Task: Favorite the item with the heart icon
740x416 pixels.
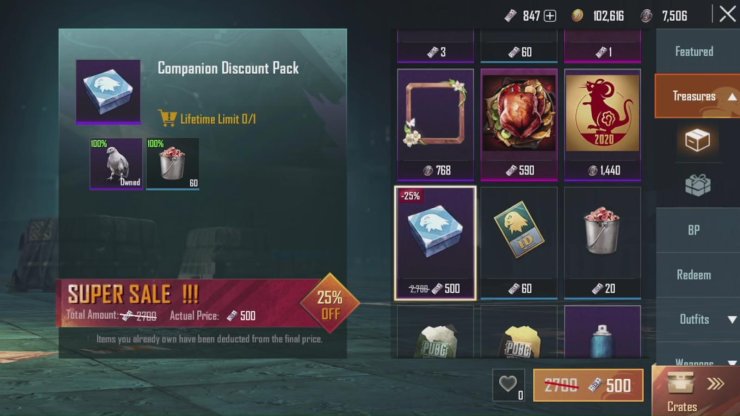Action: (x=508, y=385)
